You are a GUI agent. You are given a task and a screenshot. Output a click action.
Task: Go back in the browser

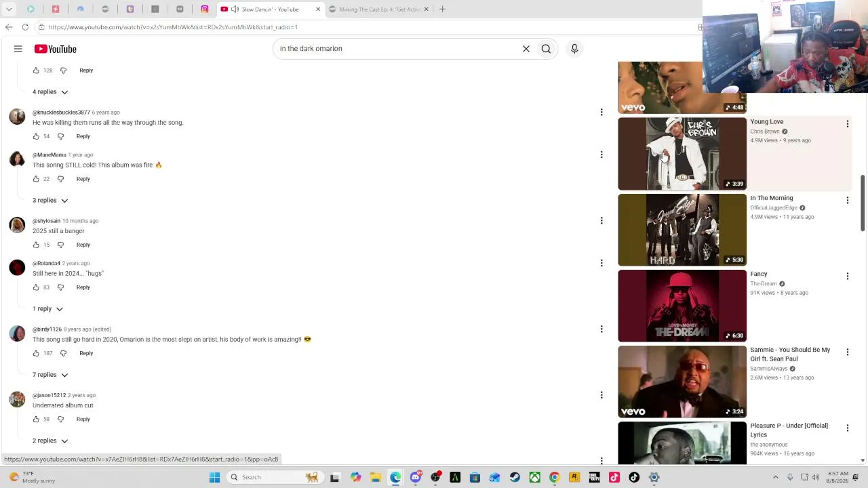point(9,27)
